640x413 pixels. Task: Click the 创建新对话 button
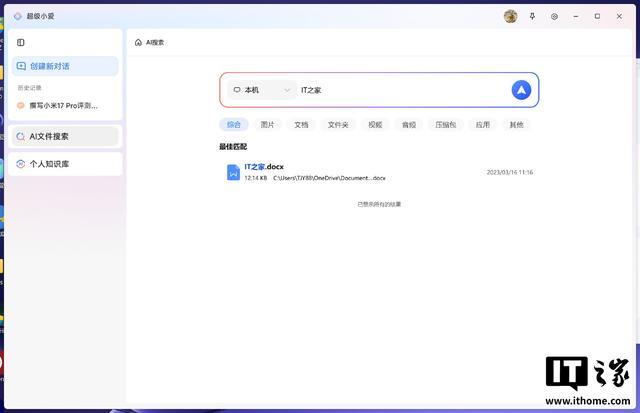pos(65,66)
